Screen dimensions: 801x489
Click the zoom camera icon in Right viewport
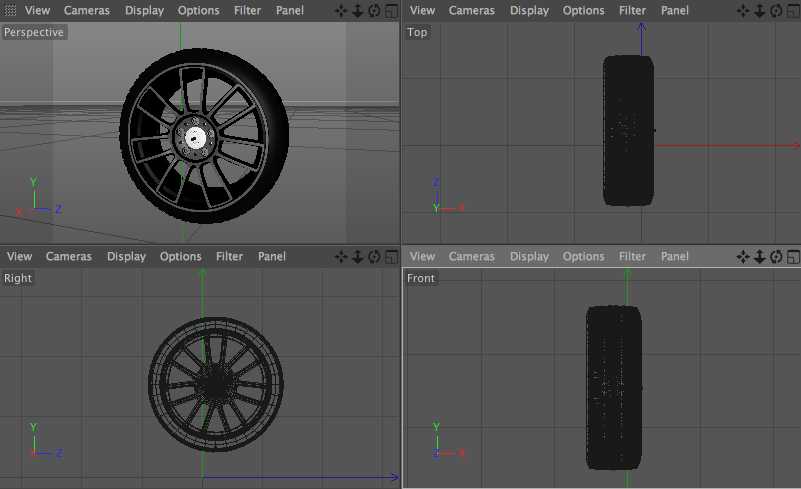[x=358, y=257]
